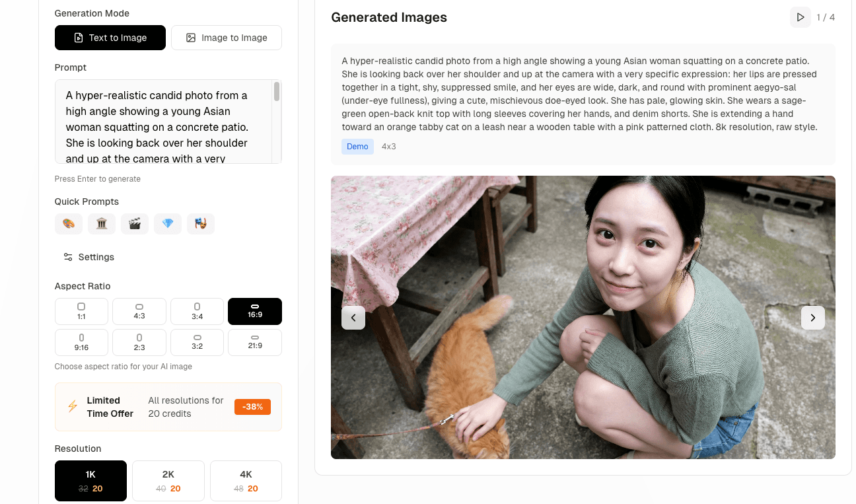The width and height of the screenshot is (856, 504).
Task: Switch to 9:16 aspect ratio
Action: tap(81, 342)
